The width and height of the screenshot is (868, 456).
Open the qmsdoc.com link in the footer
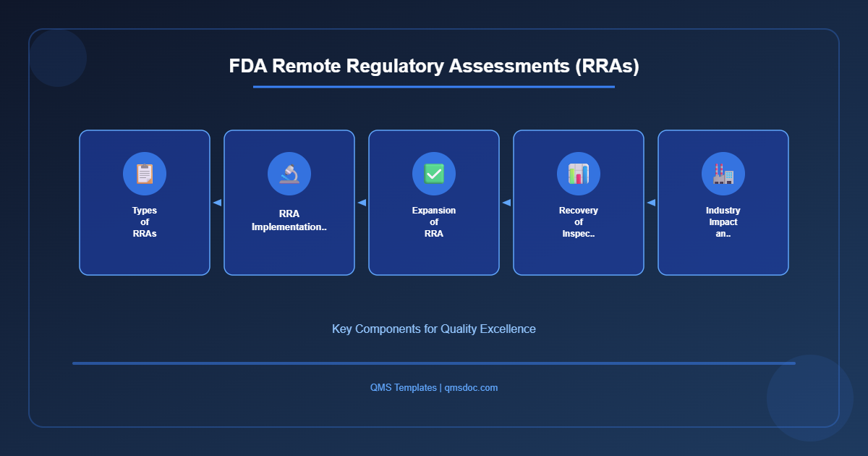pyautogui.click(x=470, y=387)
